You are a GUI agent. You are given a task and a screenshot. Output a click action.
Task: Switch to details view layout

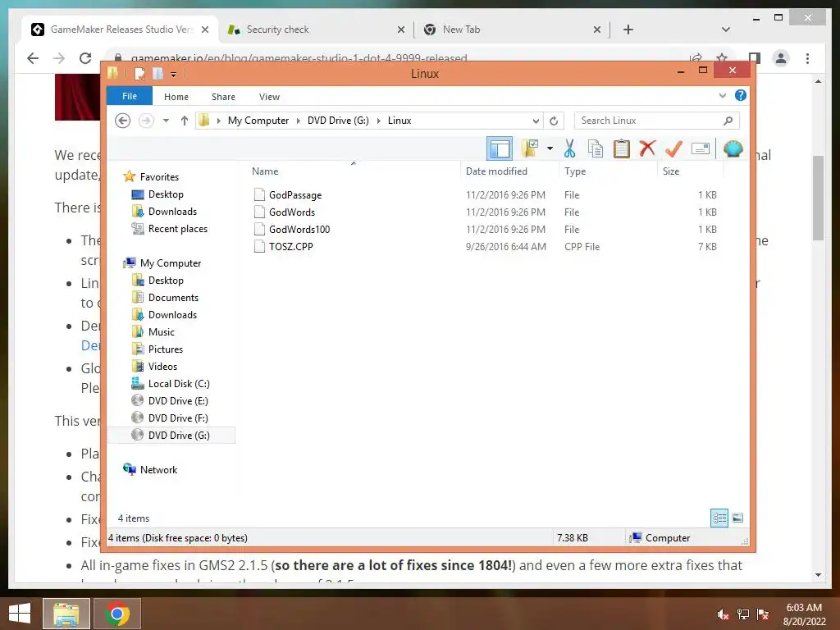719,518
